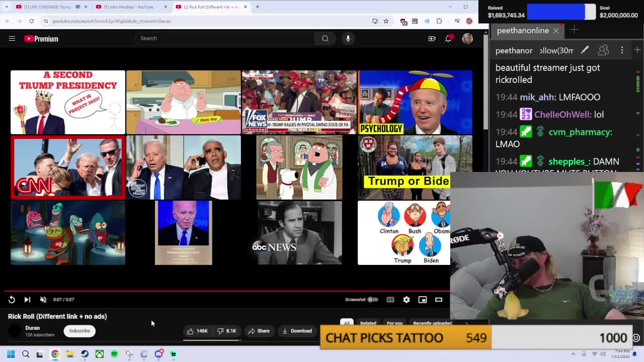Viewport: 644px width, 362px height.
Task: Switch to theater mode
Action: 439,300
